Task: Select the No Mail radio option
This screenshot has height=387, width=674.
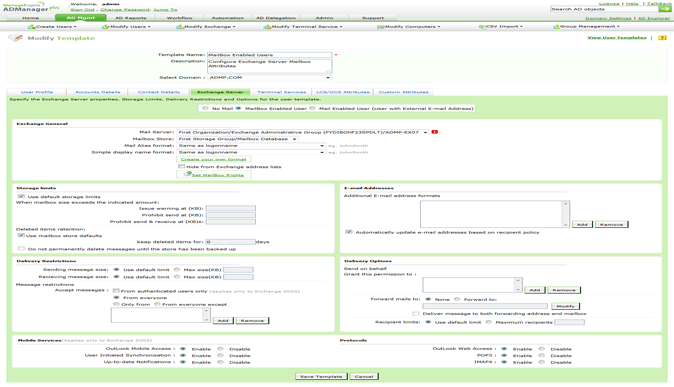Action: point(205,108)
